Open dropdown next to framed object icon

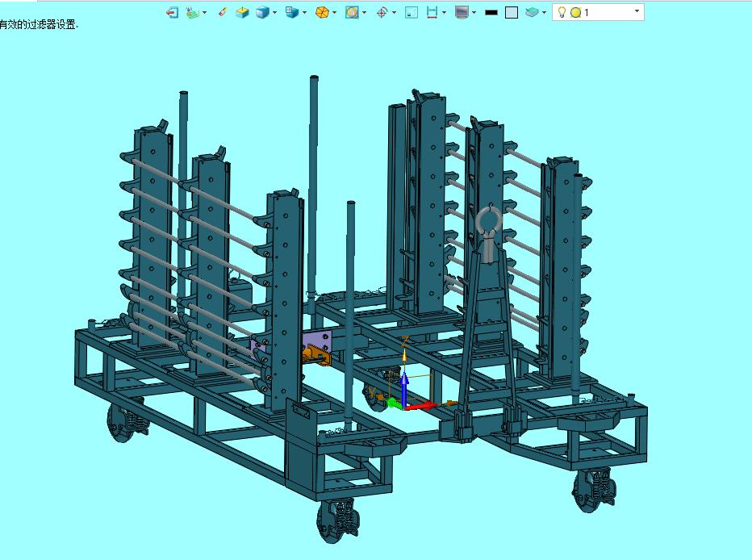(x=365, y=12)
